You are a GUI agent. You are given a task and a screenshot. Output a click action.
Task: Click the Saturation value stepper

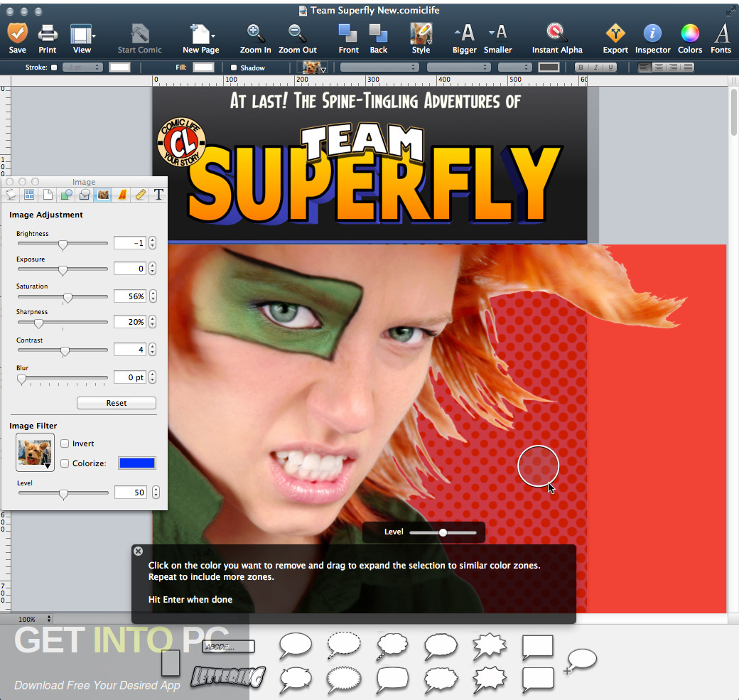[152, 296]
